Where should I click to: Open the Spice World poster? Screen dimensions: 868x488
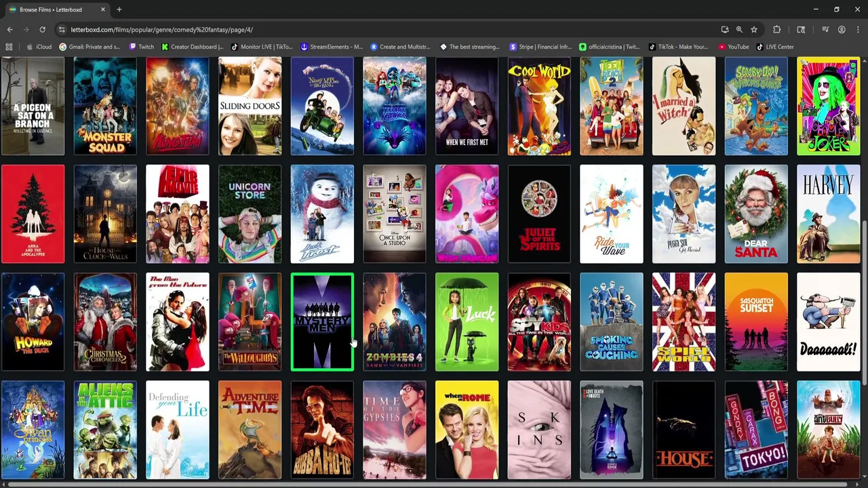coord(684,322)
